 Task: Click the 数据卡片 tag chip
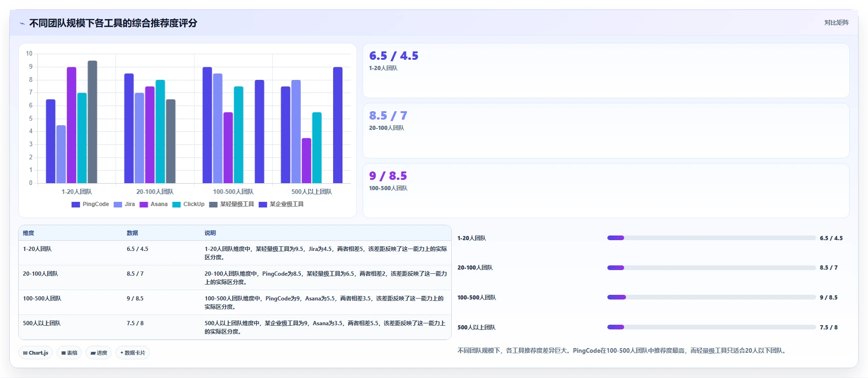point(133,353)
